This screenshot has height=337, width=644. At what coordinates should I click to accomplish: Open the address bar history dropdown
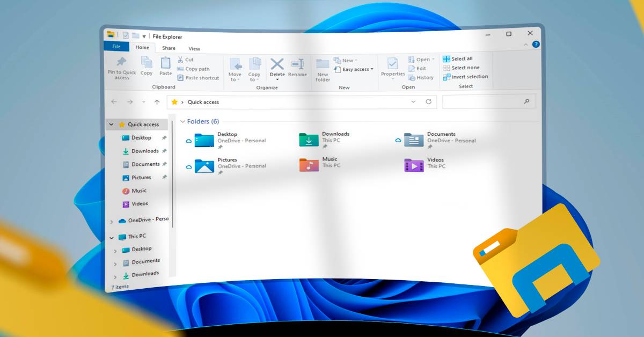[413, 101]
